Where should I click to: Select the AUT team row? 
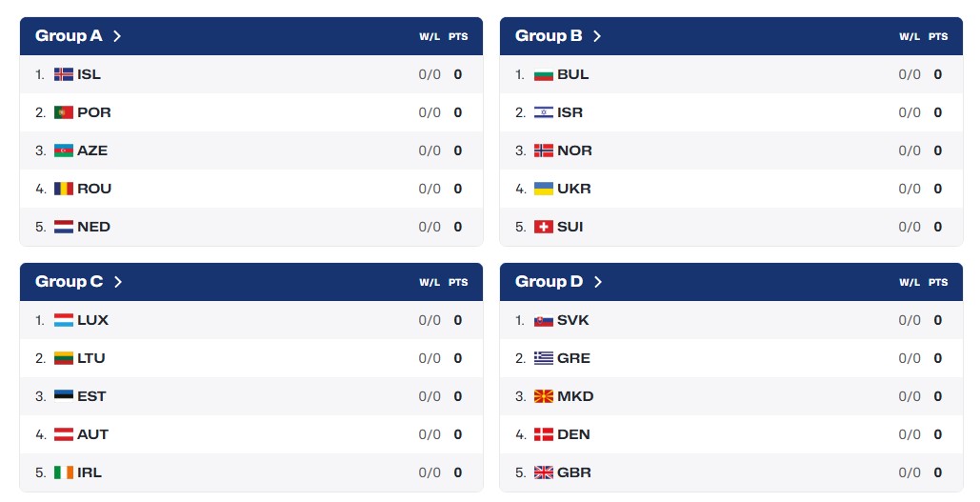(x=251, y=434)
